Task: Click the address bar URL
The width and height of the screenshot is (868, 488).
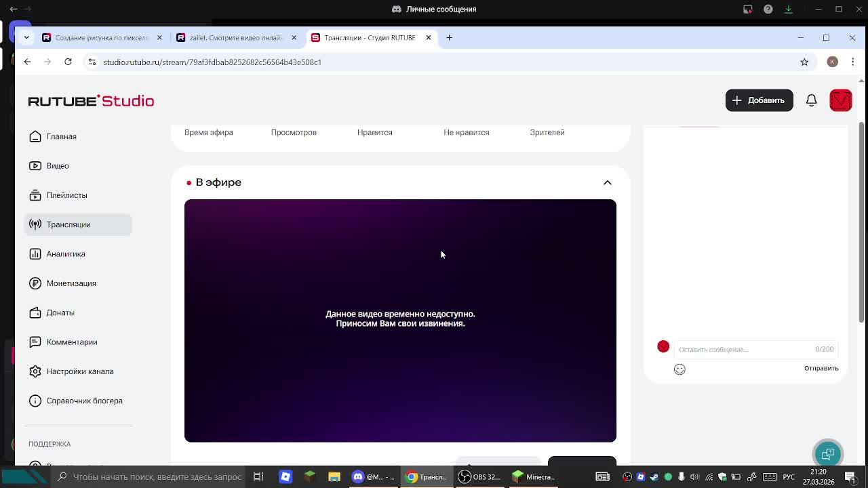Action: pyautogui.click(x=212, y=62)
